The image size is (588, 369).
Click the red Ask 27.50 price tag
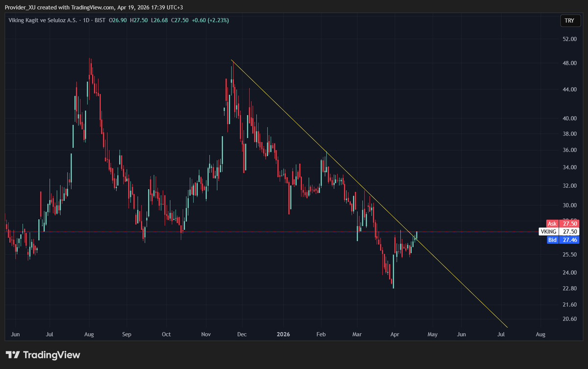point(563,223)
